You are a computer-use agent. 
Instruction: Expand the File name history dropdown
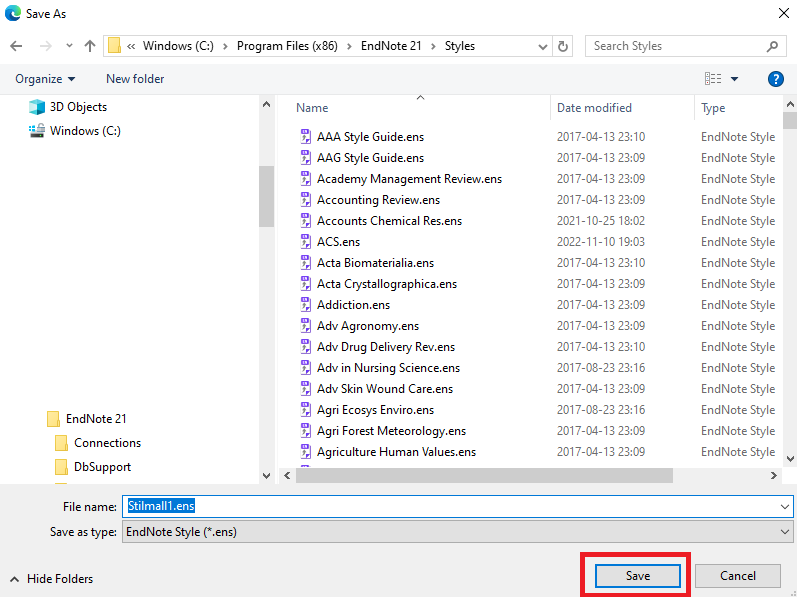click(x=783, y=507)
